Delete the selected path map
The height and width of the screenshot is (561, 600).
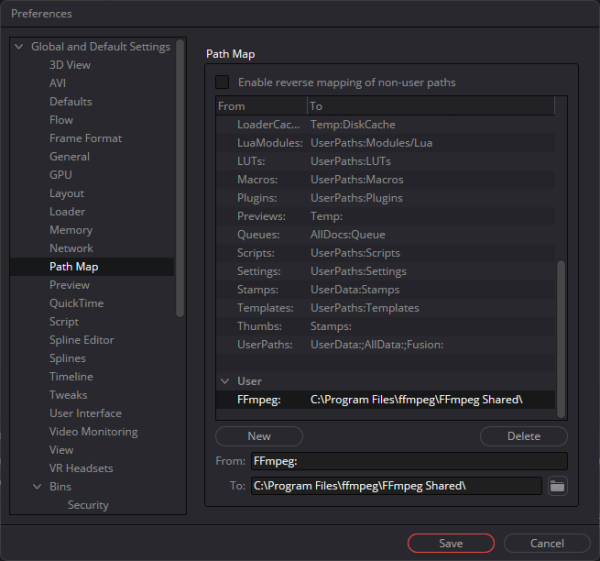tap(523, 436)
